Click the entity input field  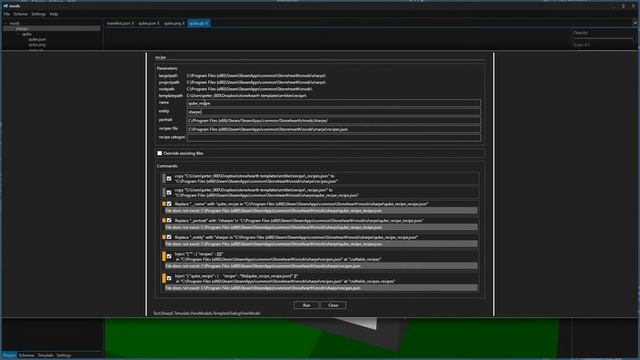click(333, 112)
